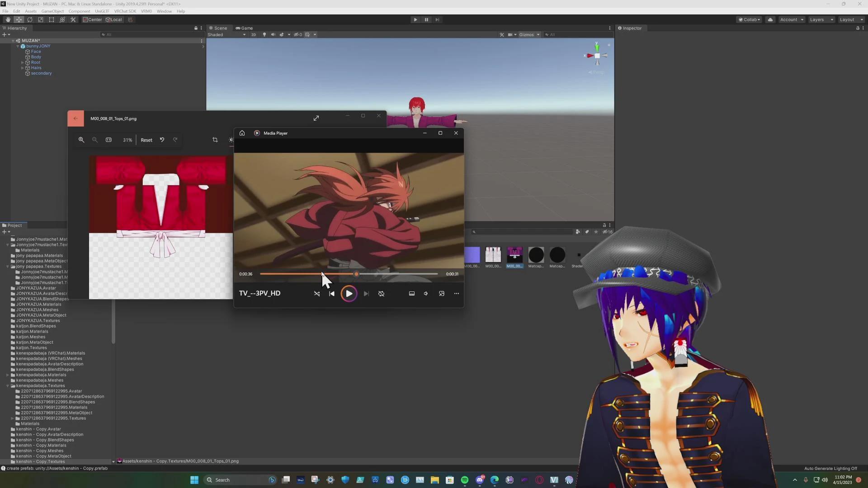Expand Root object in Hierarchy
The width and height of the screenshot is (868, 488).
[x=23, y=62]
